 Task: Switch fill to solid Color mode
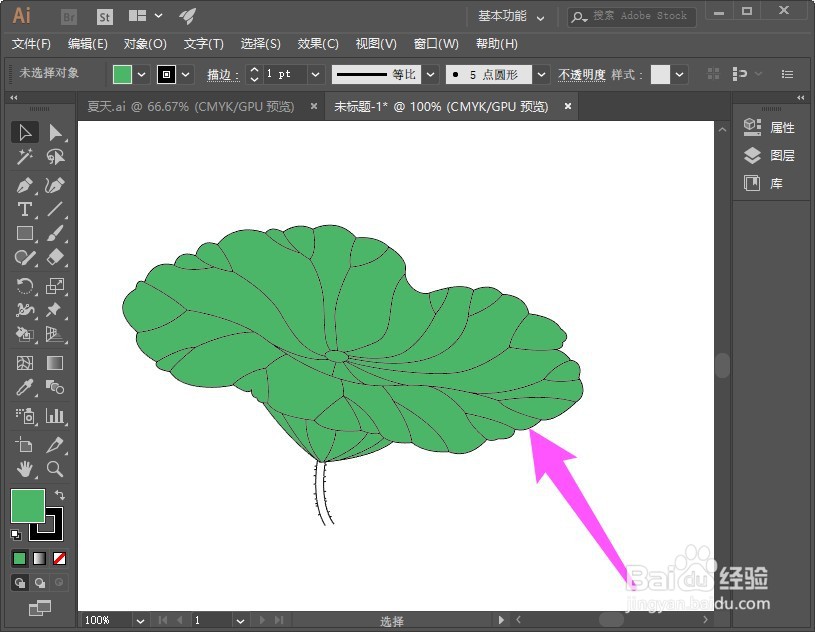click(x=19, y=559)
